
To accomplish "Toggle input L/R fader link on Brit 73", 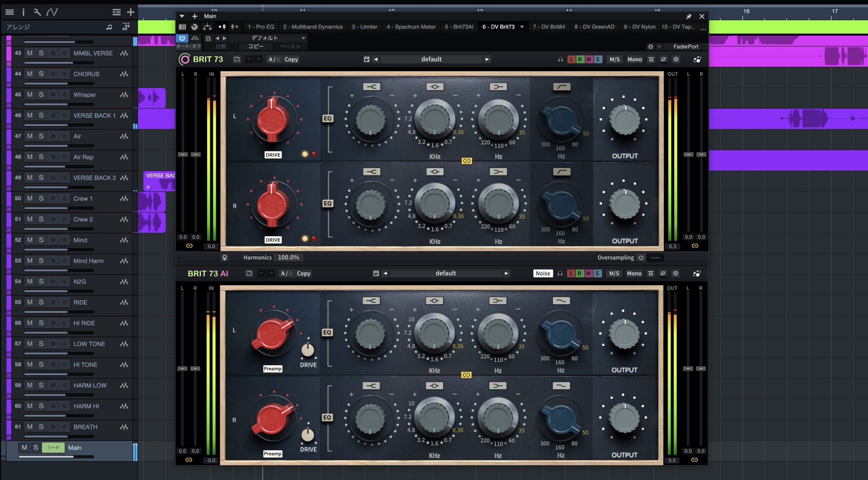I will click(x=189, y=246).
